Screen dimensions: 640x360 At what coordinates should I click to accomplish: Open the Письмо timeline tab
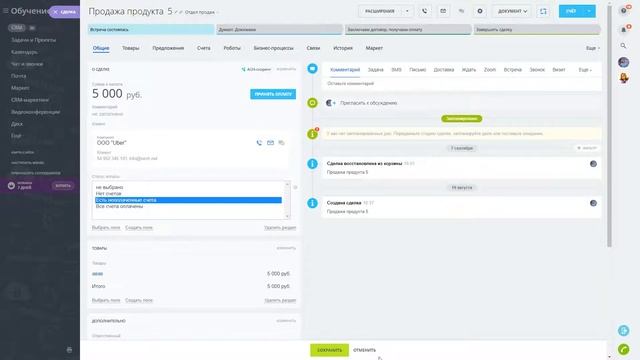(418, 70)
